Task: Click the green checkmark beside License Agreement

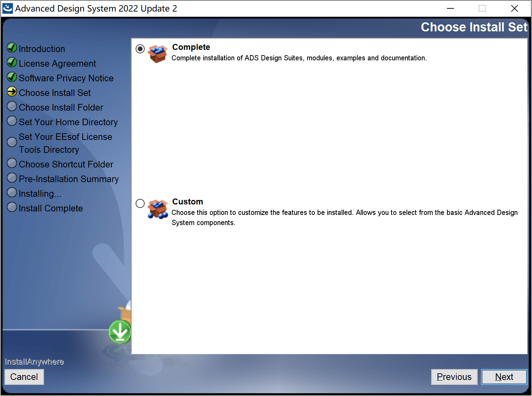Action: [12, 62]
